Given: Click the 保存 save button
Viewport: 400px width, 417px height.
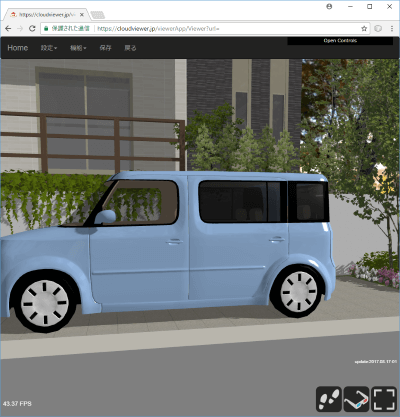Looking at the screenshot, I should (105, 48).
